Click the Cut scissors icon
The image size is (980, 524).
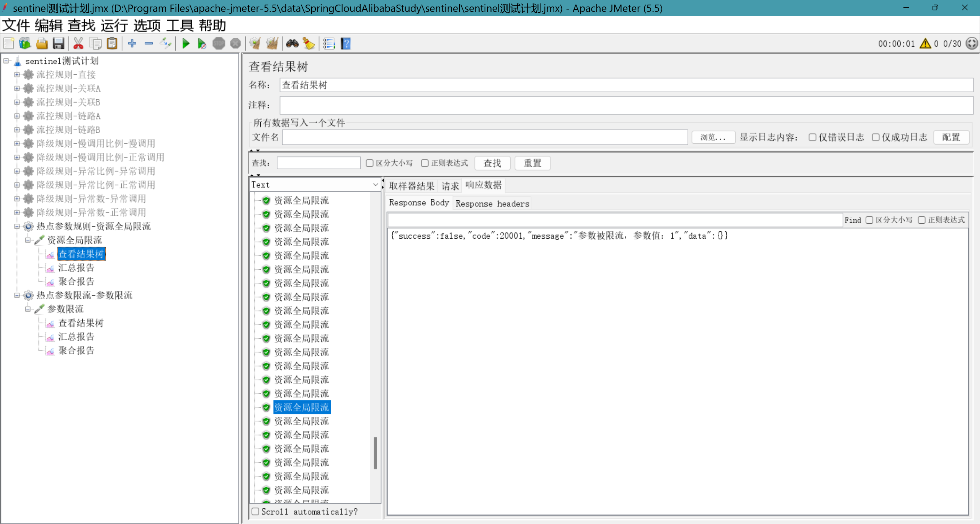(x=78, y=44)
